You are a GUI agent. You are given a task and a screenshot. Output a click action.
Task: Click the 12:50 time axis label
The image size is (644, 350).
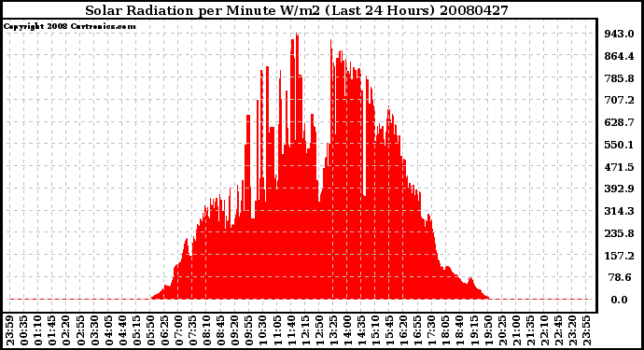[319, 330]
